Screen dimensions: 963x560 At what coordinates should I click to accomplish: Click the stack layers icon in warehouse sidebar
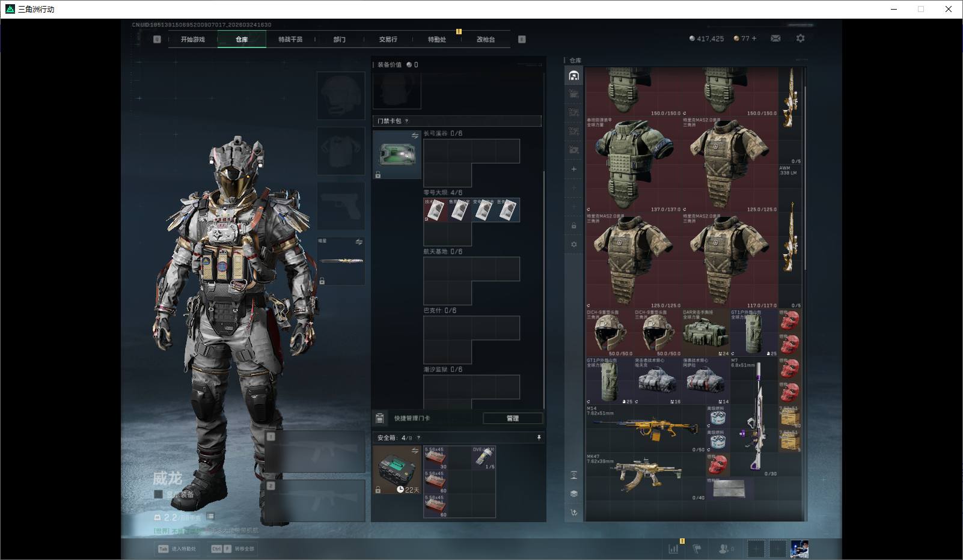click(x=573, y=494)
